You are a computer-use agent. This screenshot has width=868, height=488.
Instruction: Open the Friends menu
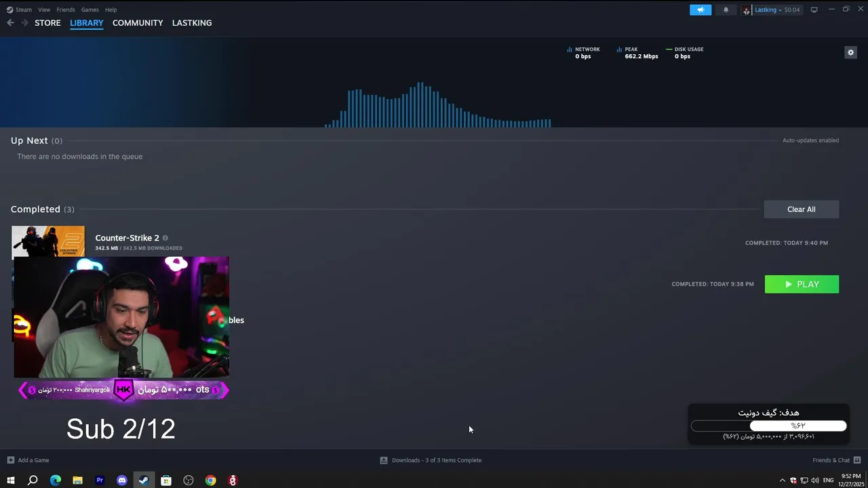(66, 9)
